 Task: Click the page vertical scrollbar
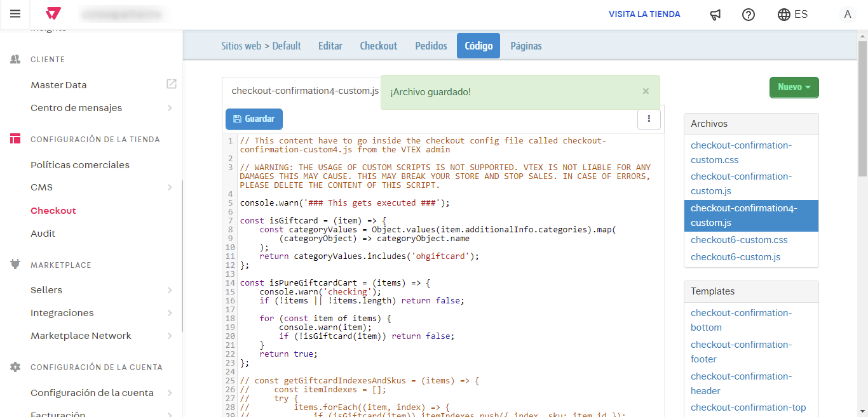point(862,108)
